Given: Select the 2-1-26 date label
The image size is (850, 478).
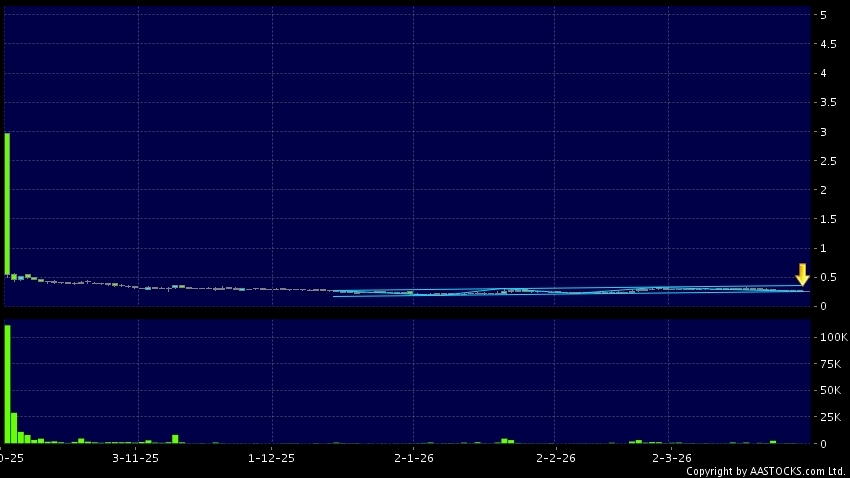Looking at the screenshot, I should coord(412,458).
